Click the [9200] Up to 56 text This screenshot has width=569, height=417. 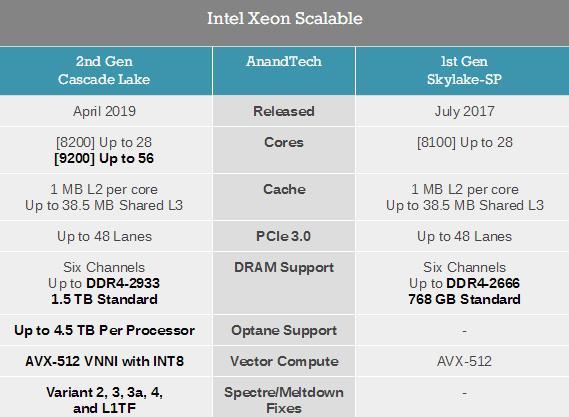[104, 158]
